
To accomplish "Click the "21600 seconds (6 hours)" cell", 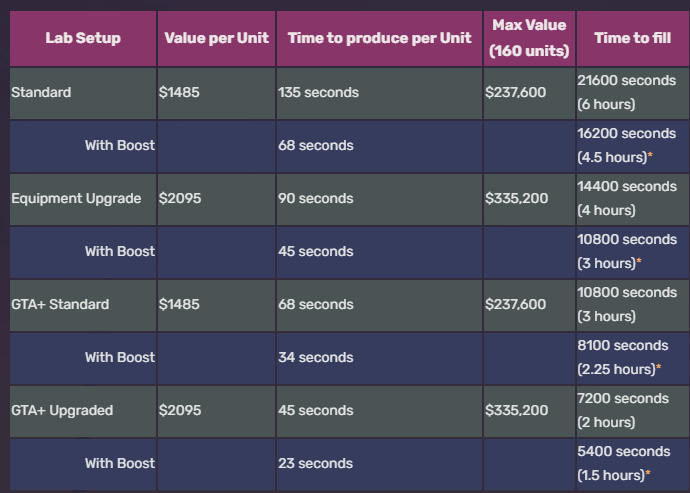I will [x=627, y=92].
